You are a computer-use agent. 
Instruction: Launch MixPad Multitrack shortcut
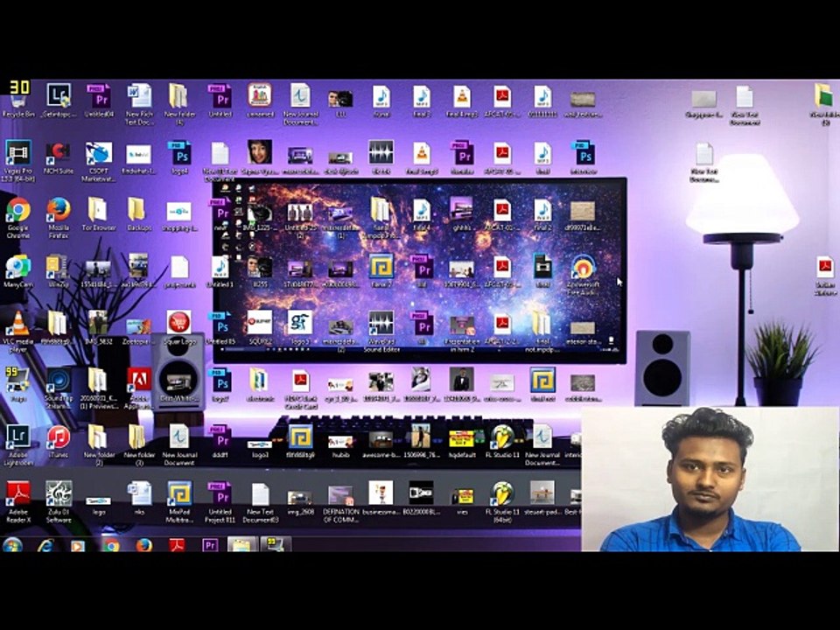coord(179,501)
